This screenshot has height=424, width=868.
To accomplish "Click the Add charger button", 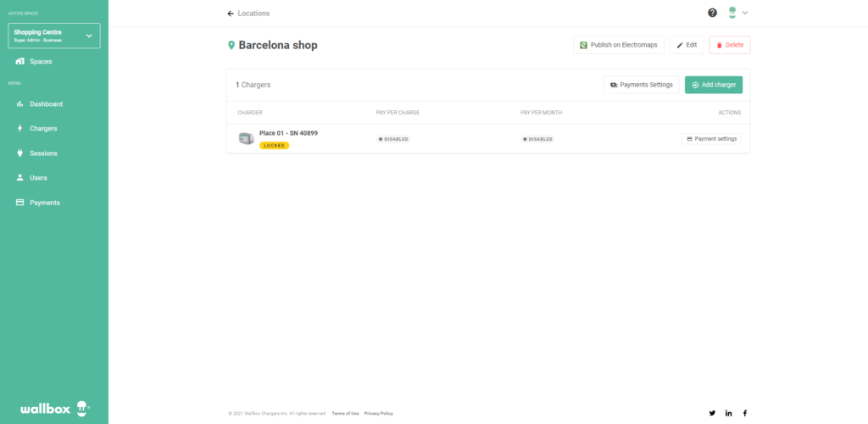I will point(714,85).
